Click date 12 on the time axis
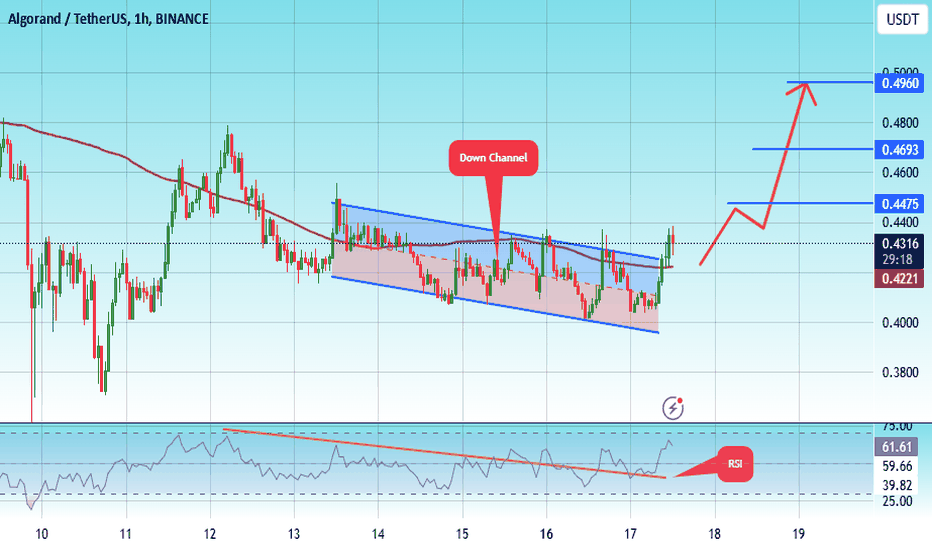The width and height of the screenshot is (932, 550). (x=210, y=534)
